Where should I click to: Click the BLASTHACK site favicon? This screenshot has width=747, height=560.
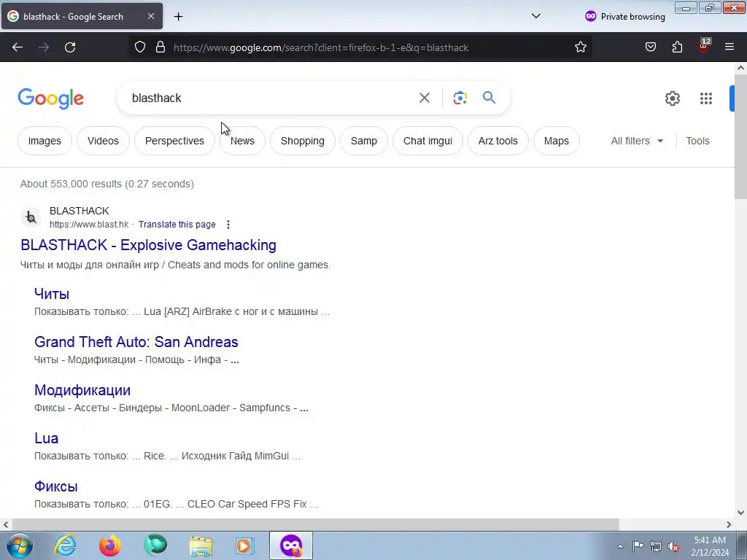click(31, 217)
